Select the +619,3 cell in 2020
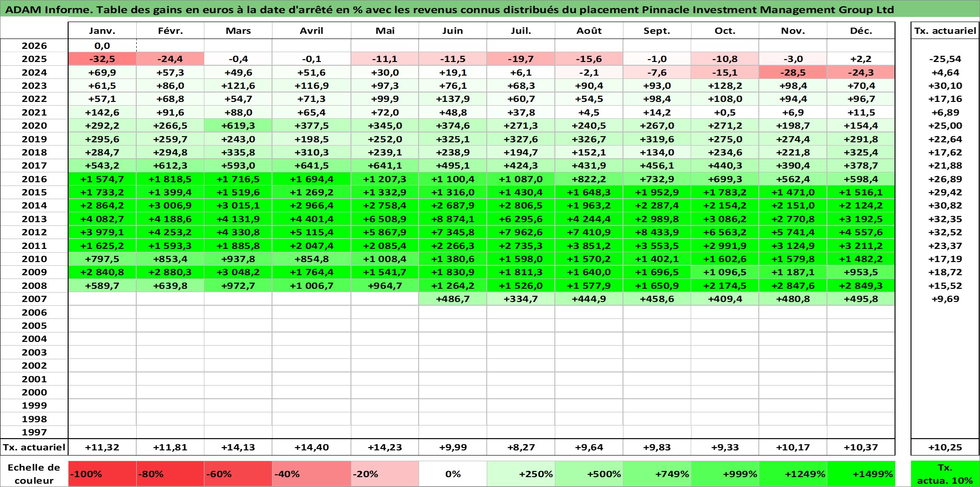 point(238,125)
